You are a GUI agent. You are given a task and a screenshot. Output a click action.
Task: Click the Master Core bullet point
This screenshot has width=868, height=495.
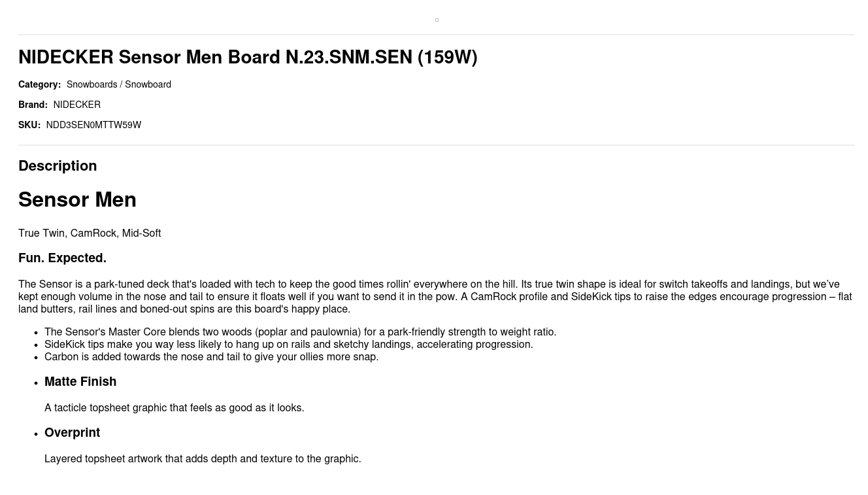pos(300,332)
